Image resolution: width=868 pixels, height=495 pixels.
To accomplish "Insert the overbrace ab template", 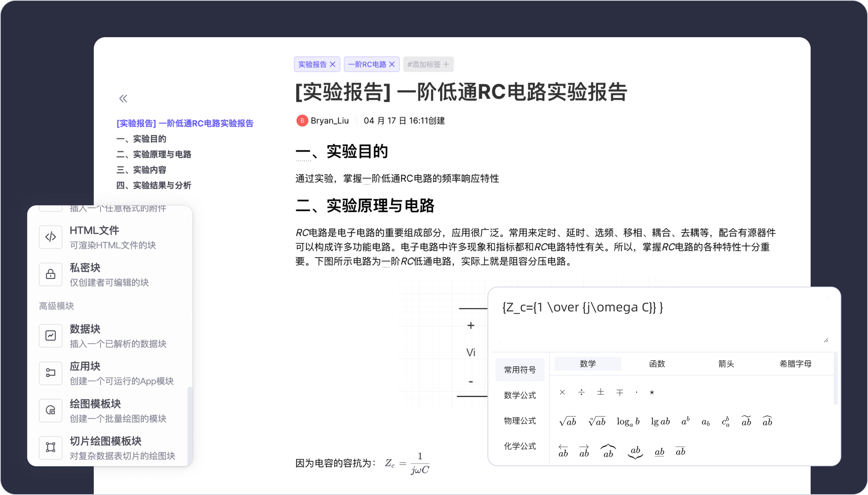I will pos(608,451).
